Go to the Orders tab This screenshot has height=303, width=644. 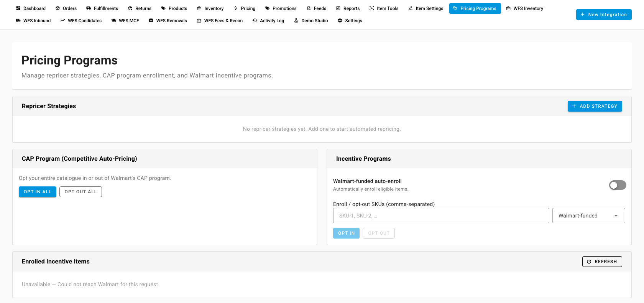click(x=66, y=8)
